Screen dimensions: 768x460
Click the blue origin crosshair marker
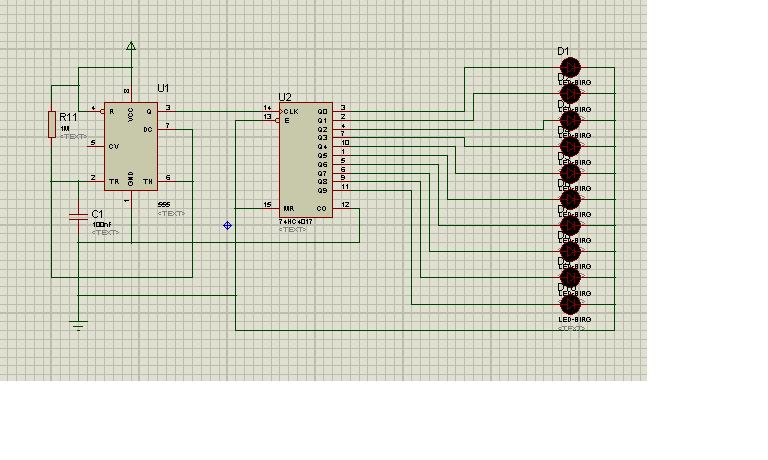tap(227, 225)
